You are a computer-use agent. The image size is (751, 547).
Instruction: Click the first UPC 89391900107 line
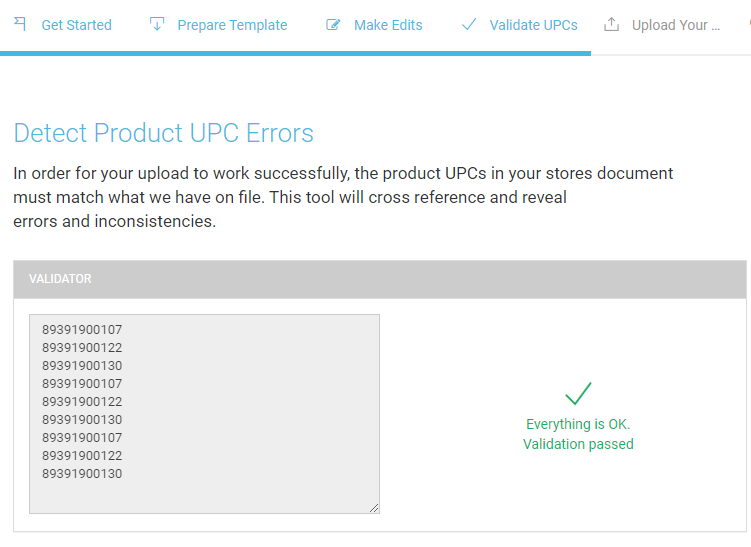tap(82, 330)
